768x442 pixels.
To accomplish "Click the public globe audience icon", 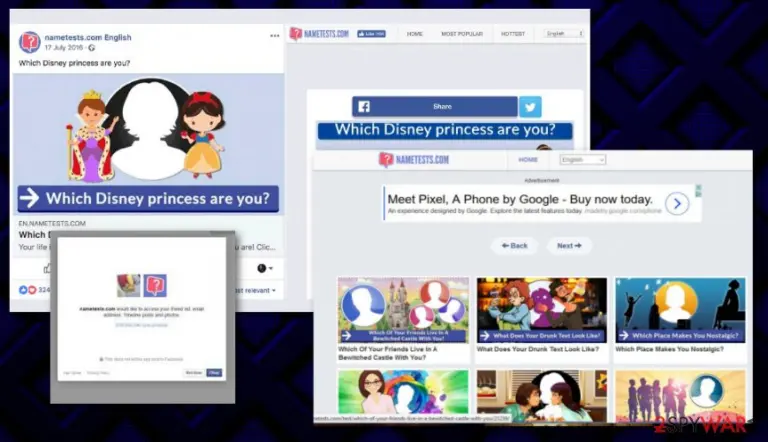I will click(x=92, y=48).
